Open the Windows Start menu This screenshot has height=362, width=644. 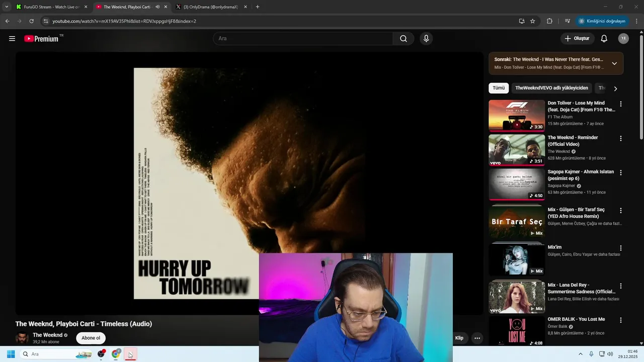[x=11, y=354]
